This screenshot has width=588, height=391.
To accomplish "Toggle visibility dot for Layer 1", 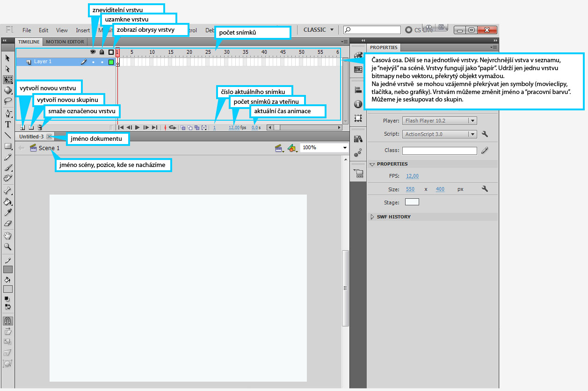I will tap(93, 62).
